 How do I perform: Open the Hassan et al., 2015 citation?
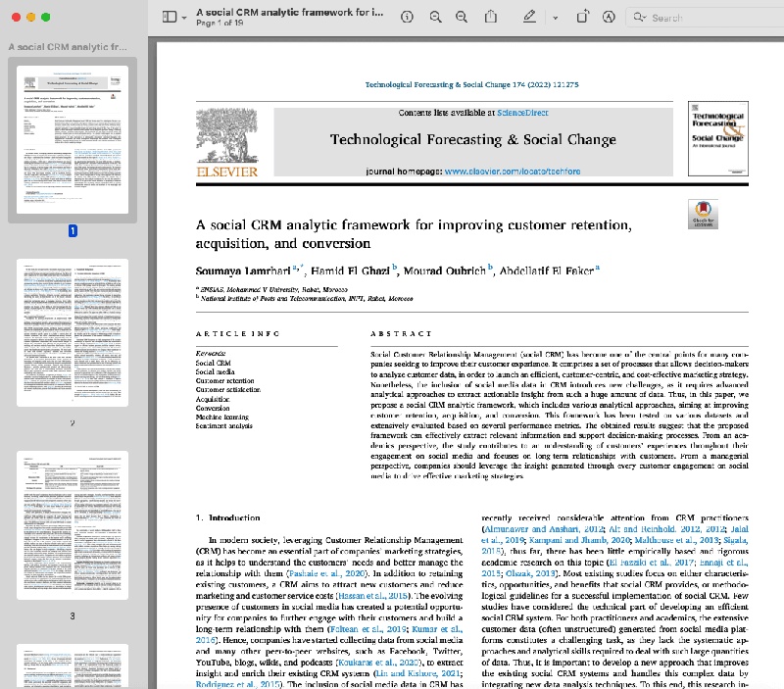click(x=373, y=596)
